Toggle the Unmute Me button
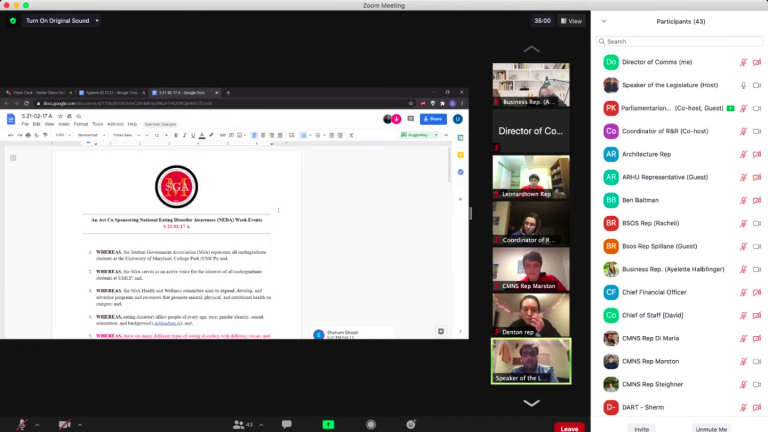768x432 pixels. 711,428
